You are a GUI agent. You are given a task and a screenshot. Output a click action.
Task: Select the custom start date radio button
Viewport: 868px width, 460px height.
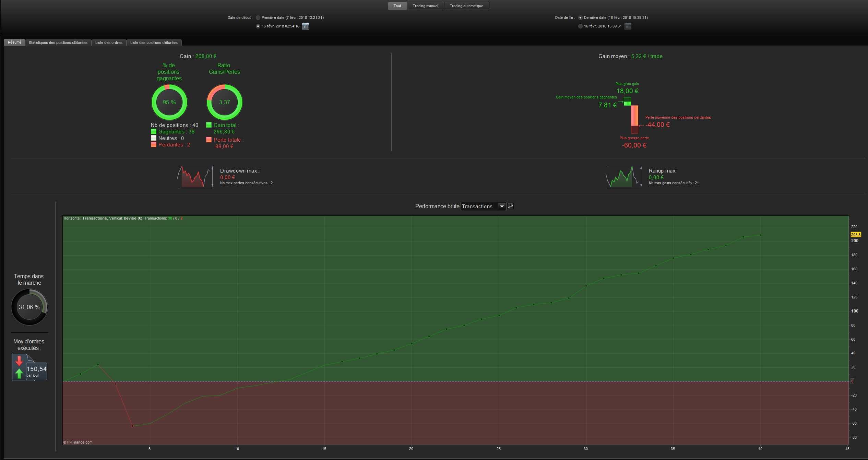pyautogui.click(x=258, y=26)
